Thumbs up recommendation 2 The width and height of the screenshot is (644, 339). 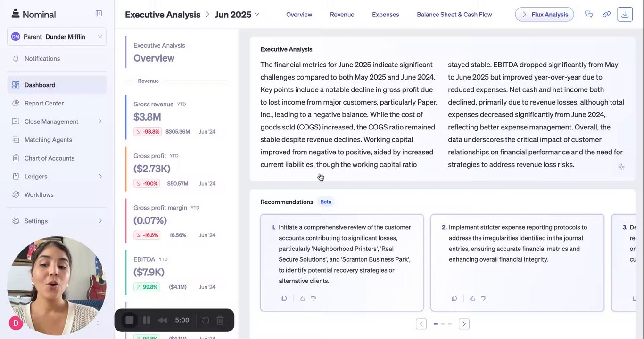pos(472,299)
